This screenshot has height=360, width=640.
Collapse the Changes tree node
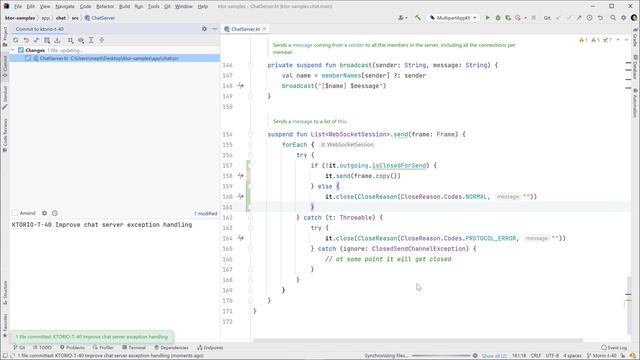point(13,50)
